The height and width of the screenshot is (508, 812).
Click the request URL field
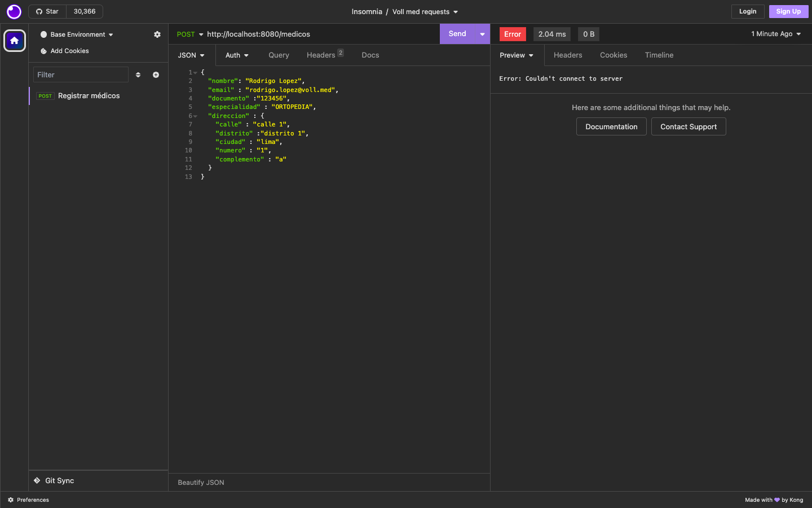pyautogui.click(x=321, y=34)
